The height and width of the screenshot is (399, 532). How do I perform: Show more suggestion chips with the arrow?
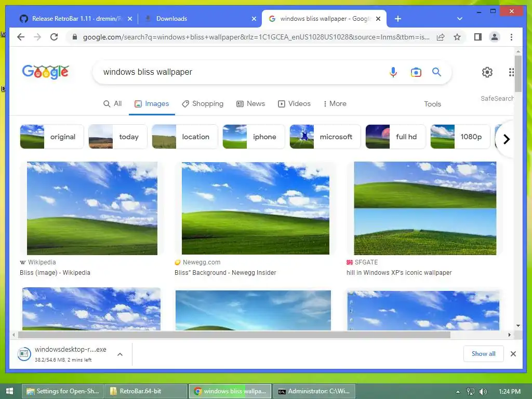[506, 139]
